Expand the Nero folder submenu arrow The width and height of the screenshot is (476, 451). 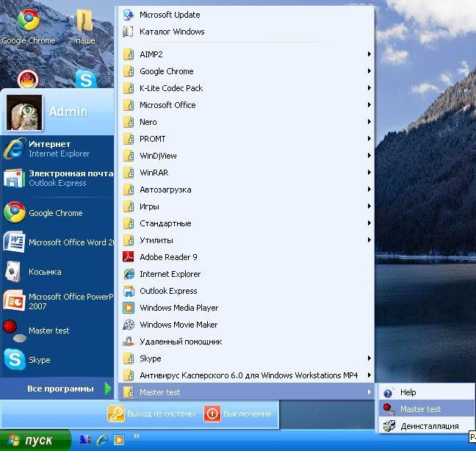point(369,122)
